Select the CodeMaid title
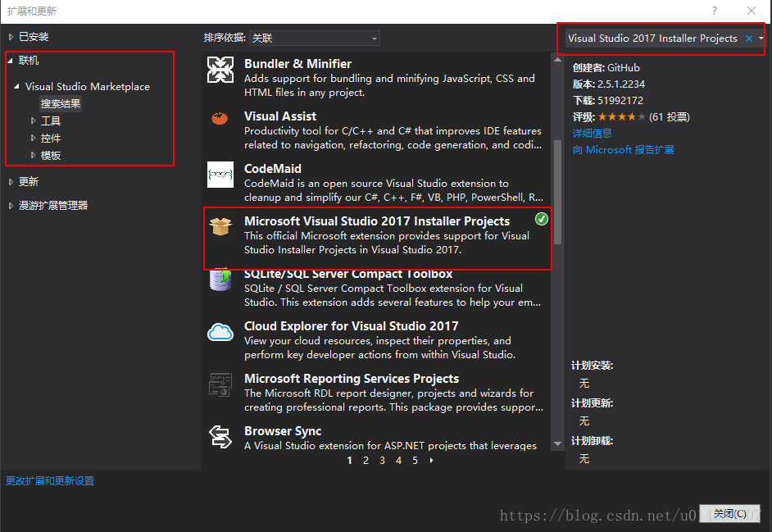 [273, 169]
